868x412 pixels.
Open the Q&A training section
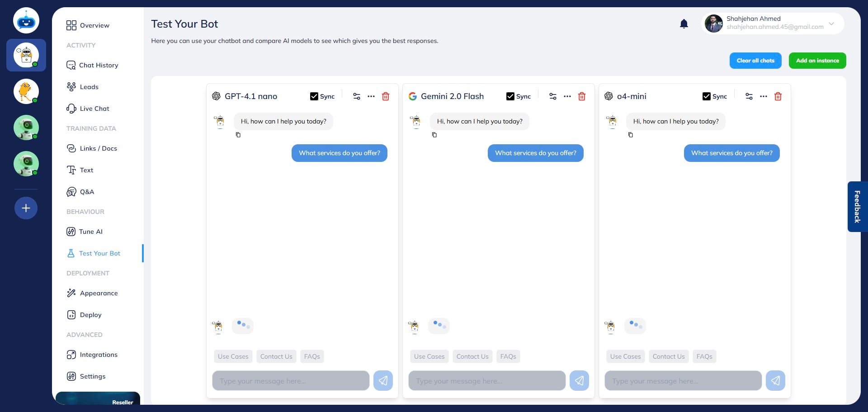click(x=86, y=192)
